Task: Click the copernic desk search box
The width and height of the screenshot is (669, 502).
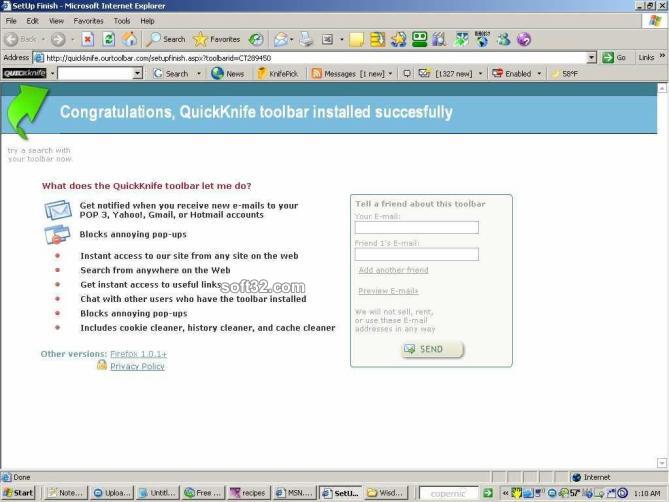Action: pos(448,493)
